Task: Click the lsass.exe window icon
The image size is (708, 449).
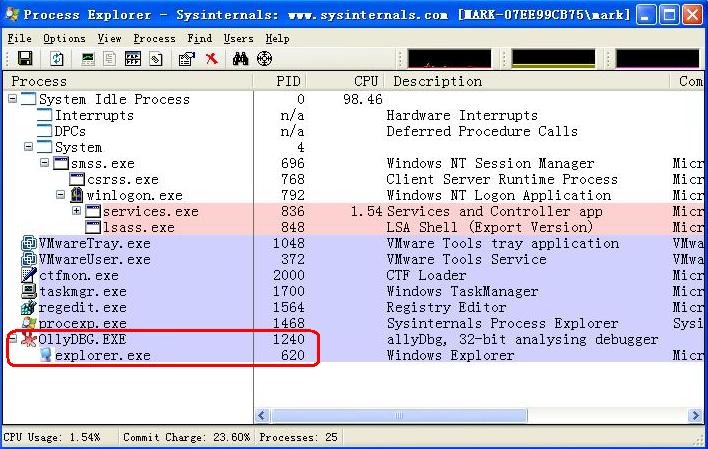Action: click(93, 227)
